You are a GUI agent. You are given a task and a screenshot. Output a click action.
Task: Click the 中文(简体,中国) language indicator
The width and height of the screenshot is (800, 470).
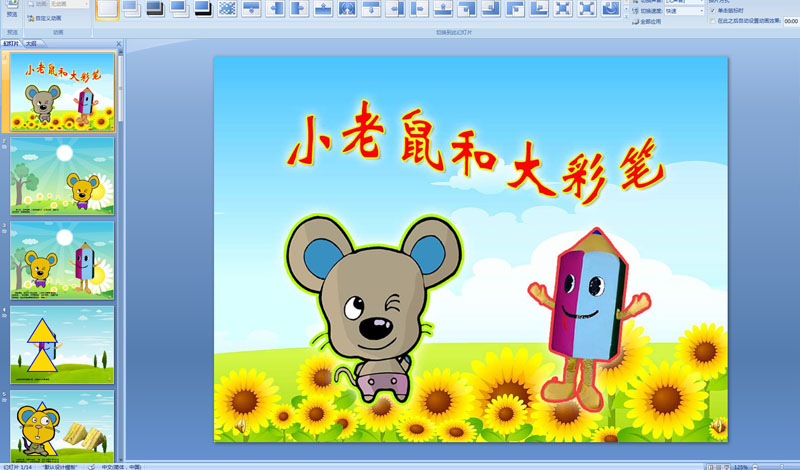pyautogui.click(x=121, y=467)
